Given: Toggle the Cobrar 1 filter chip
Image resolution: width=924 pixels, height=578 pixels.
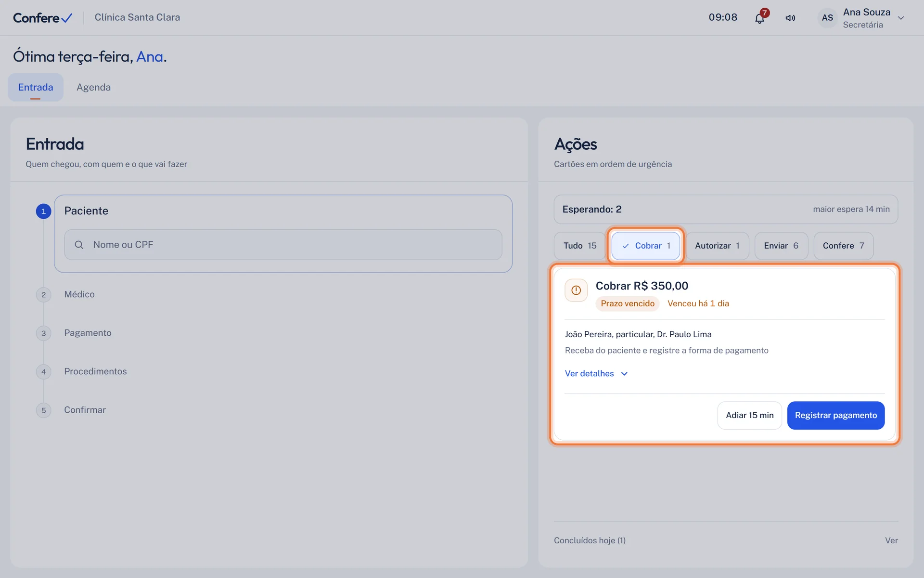Looking at the screenshot, I should [x=645, y=246].
